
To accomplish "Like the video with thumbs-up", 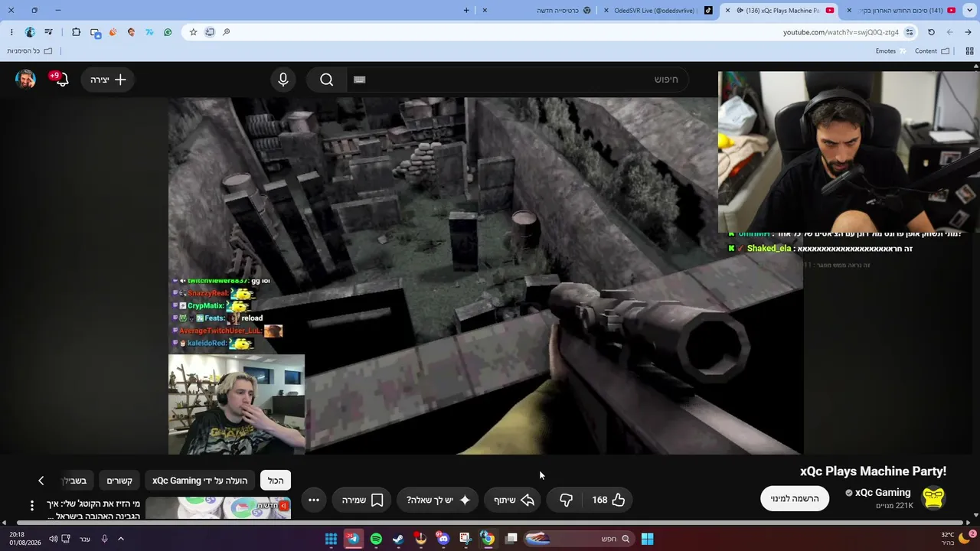I will [x=609, y=500].
